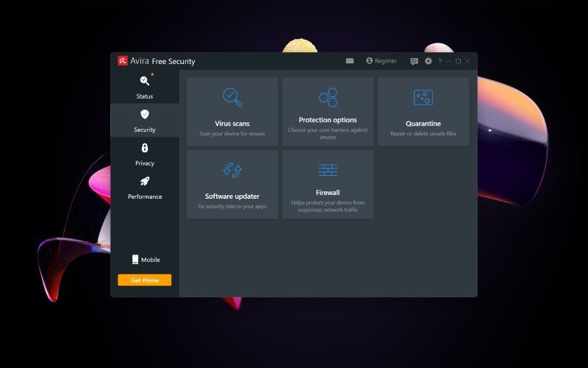Maximize the Avira window
This screenshot has height=368, width=588.
pyautogui.click(x=458, y=61)
